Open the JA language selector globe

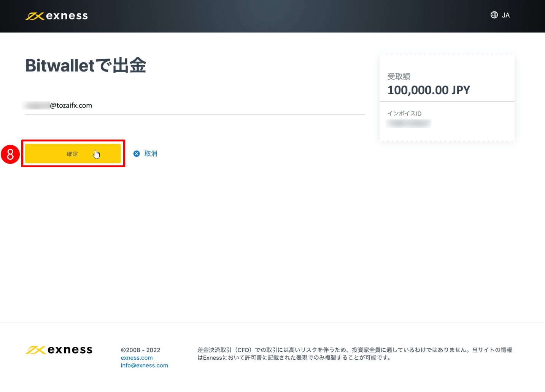point(494,15)
